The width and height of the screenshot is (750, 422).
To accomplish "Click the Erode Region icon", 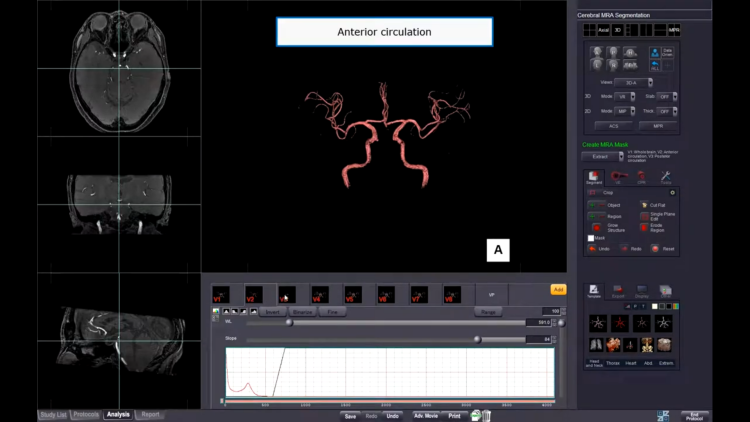I will 644,228.
